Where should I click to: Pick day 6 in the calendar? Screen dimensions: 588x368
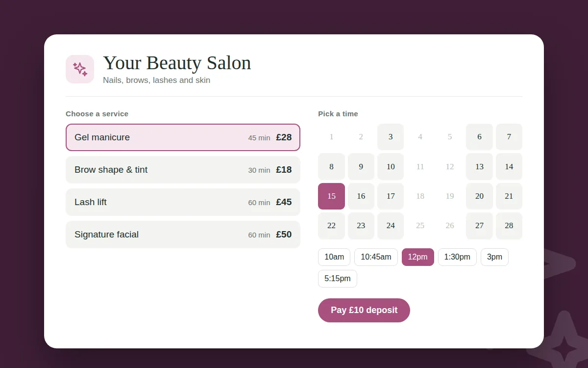click(479, 137)
